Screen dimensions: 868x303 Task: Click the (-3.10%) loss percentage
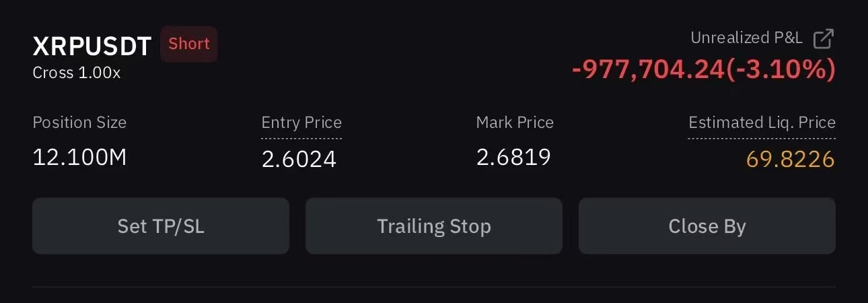781,69
